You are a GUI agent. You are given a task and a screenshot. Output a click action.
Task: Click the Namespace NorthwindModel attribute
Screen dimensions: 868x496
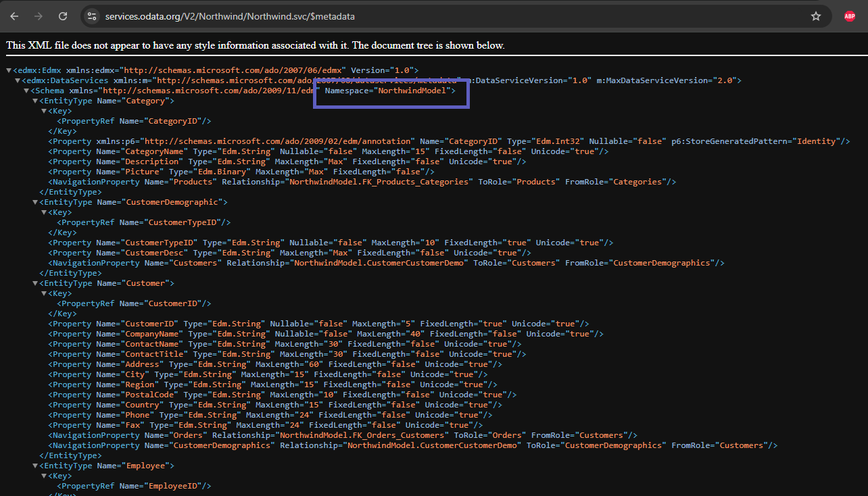tap(390, 91)
